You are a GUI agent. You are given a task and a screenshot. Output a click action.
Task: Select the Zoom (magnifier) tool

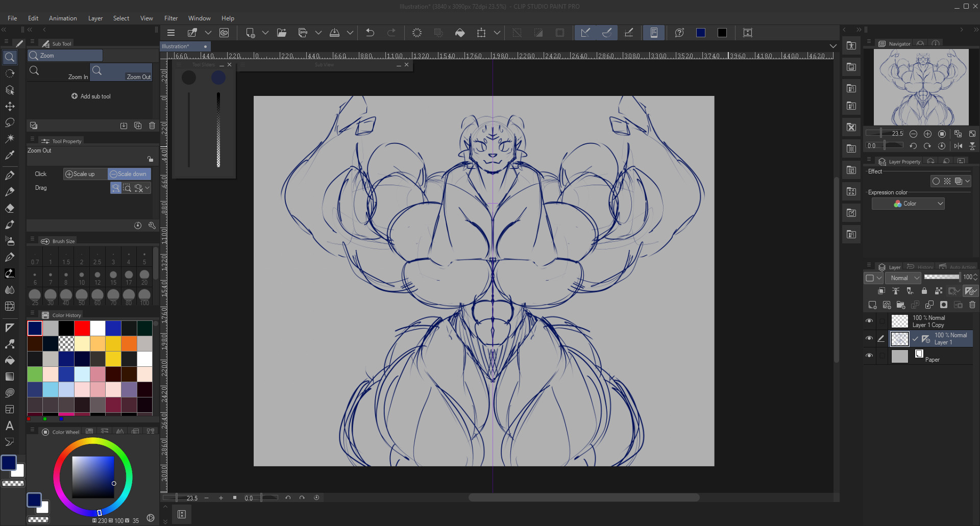pos(10,57)
